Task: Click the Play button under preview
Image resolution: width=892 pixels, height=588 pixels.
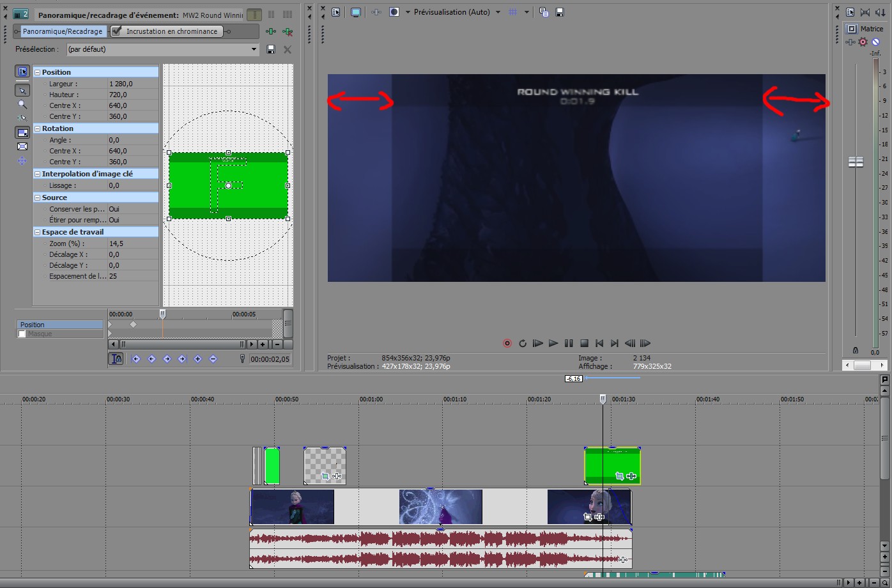Action: point(553,343)
